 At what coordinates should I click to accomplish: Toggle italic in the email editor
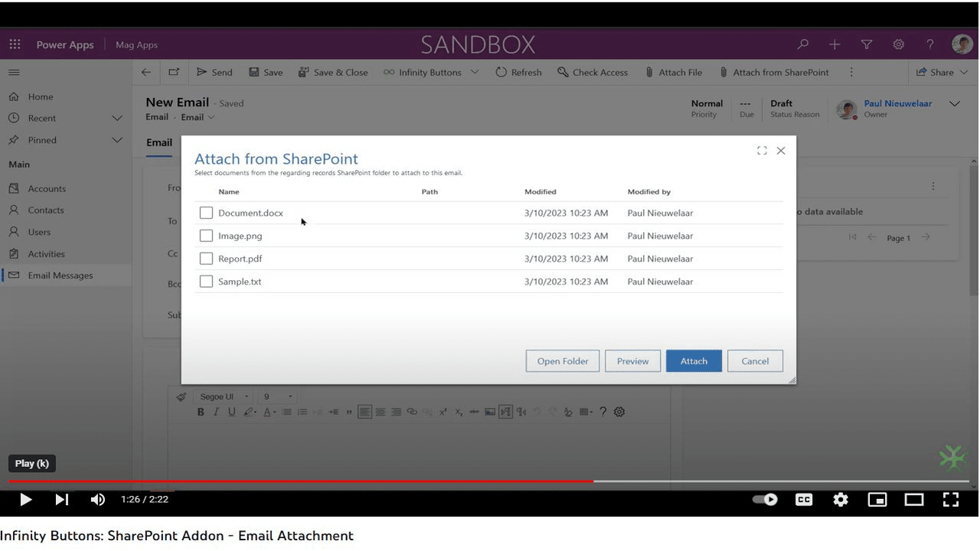pos(217,412)
